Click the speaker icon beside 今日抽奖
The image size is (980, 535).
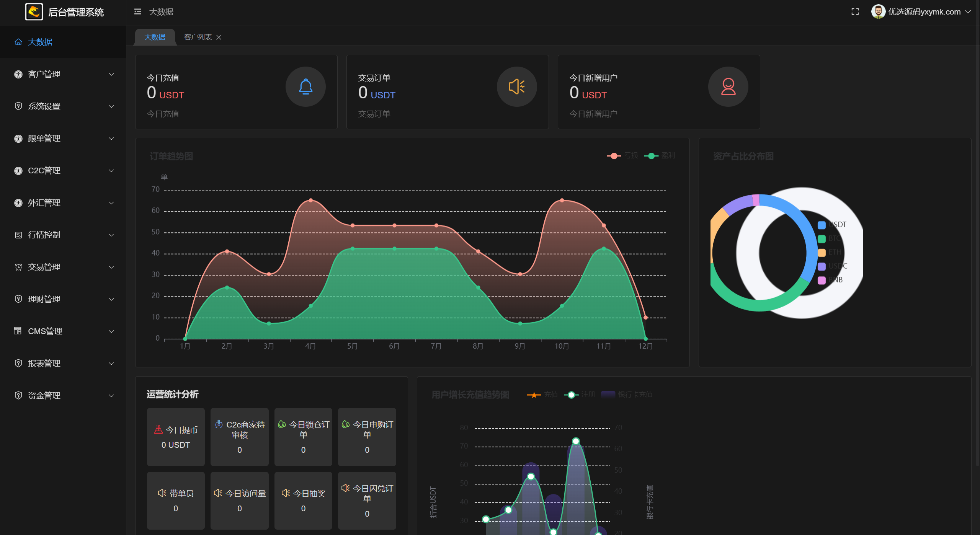[286, 493]
